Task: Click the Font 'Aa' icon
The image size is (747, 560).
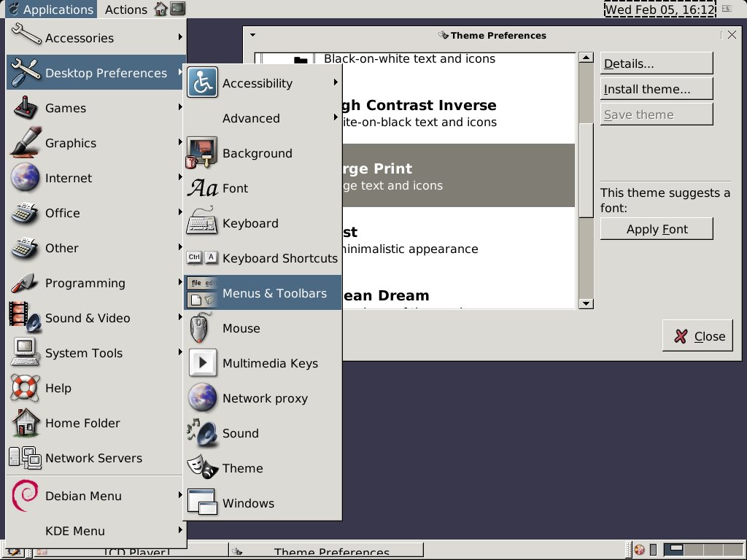Action: click(203, 188)
